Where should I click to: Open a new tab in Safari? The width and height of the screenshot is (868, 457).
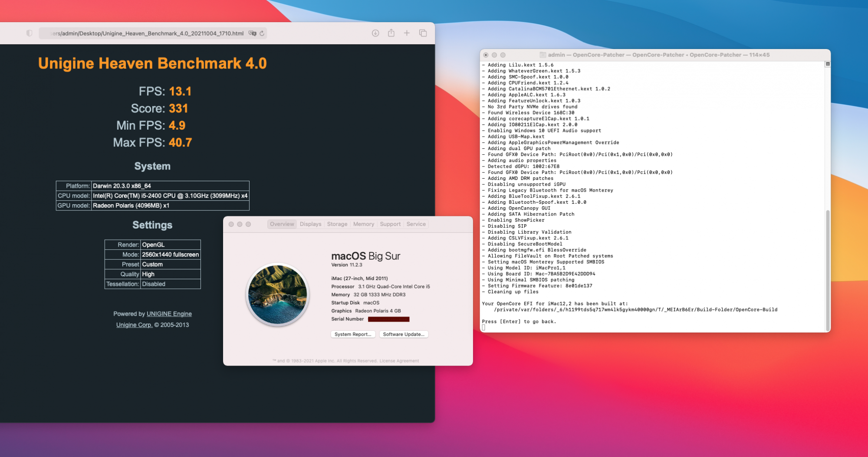click(x=407, y=33)
